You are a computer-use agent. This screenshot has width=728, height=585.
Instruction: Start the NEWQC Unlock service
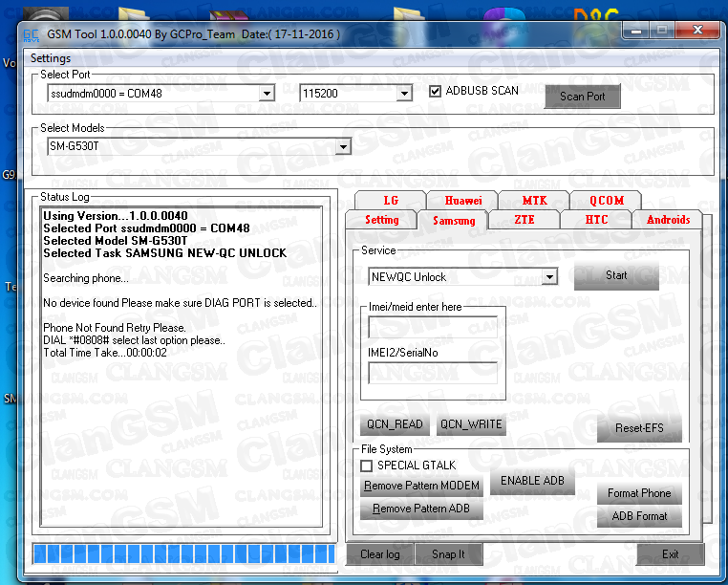(616, 275)
